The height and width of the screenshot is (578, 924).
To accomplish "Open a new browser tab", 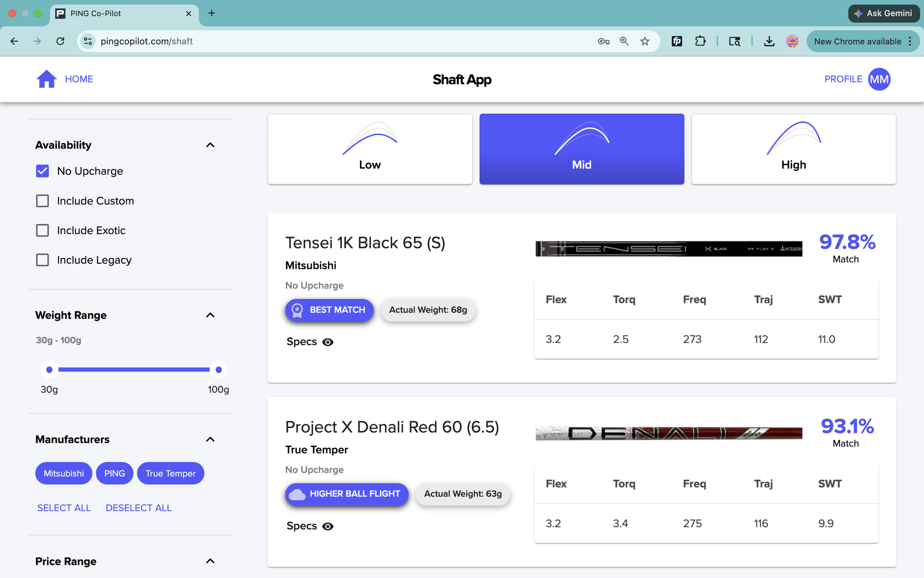I will [x=212, y=13].
